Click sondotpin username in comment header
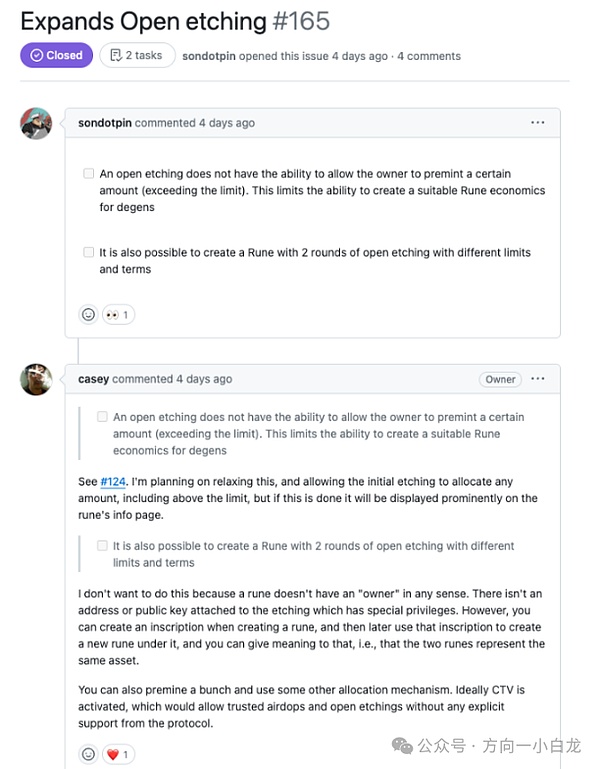 (105, 123)
